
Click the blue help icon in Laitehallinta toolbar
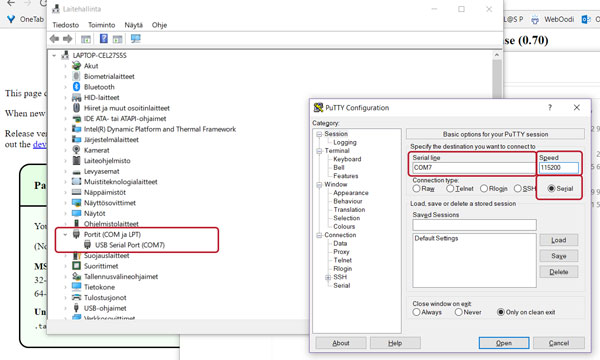coord(103,39)
